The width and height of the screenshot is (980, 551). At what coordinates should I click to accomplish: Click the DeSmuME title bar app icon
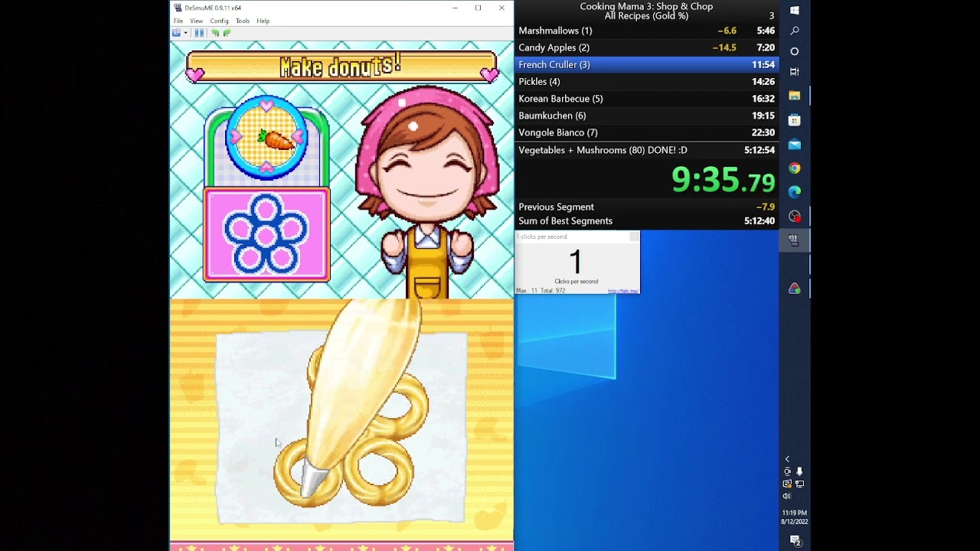[178, 8]
